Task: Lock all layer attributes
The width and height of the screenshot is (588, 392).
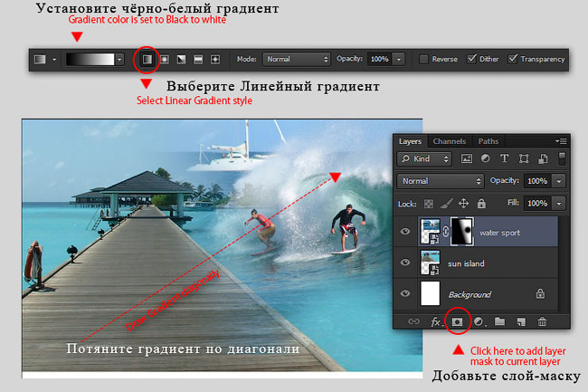Action: tap(481, 204)
